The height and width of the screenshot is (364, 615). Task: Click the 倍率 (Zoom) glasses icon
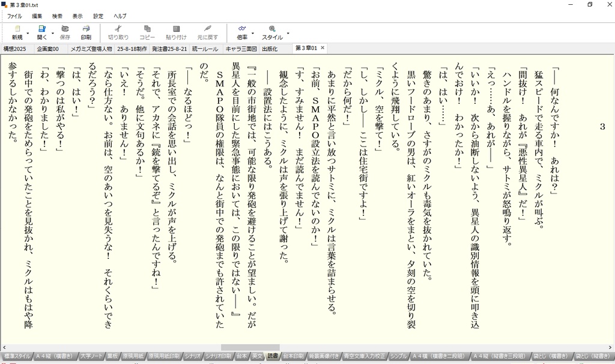pos(242,29)
